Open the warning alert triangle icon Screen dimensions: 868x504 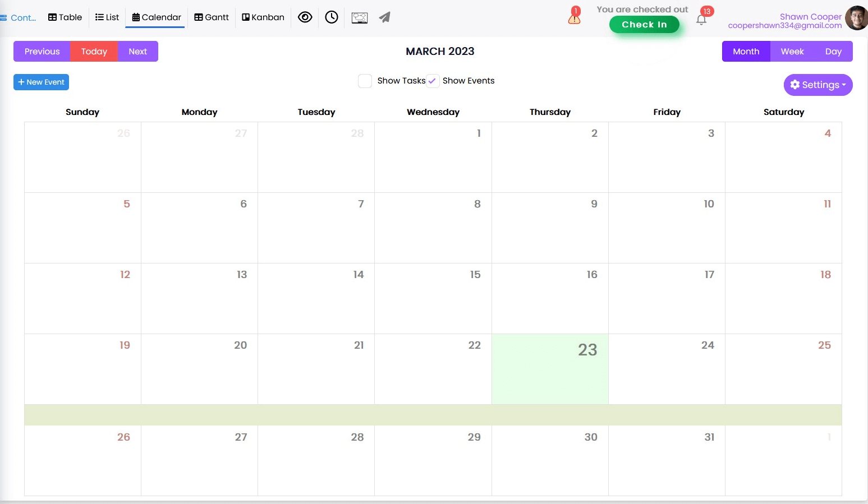tap(574, 17)
